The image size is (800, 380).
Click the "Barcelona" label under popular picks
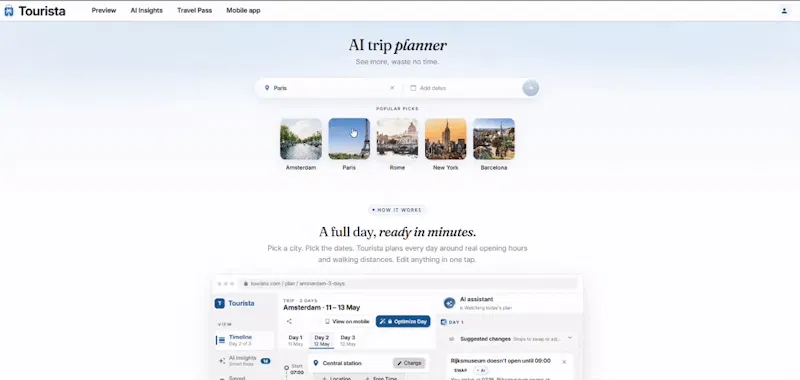pos(494,168)
